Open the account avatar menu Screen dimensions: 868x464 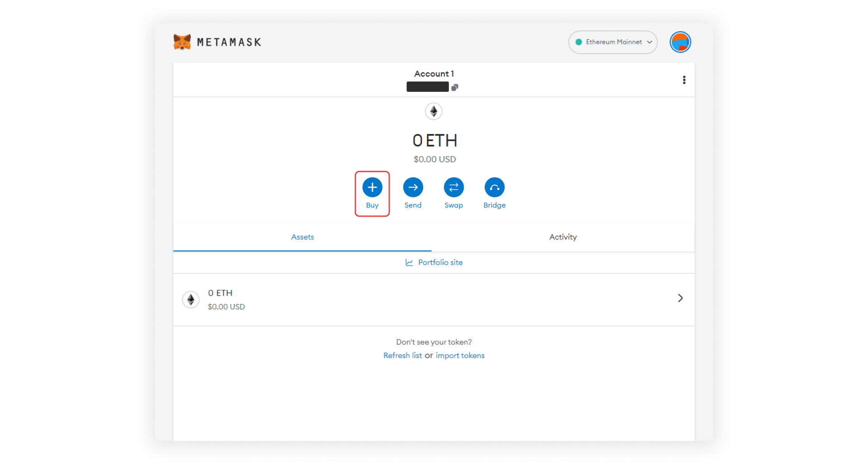680,42
